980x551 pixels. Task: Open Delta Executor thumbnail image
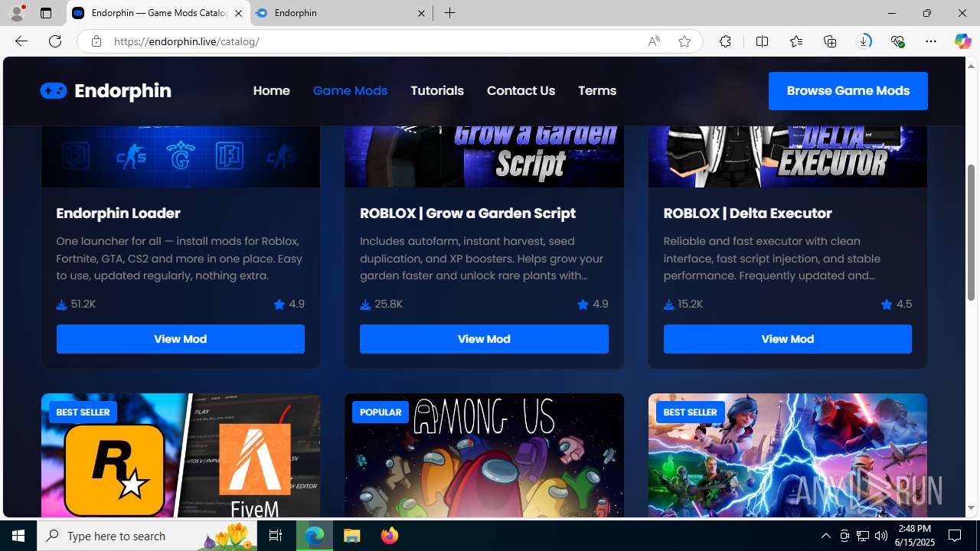click(x=787, y=156)
